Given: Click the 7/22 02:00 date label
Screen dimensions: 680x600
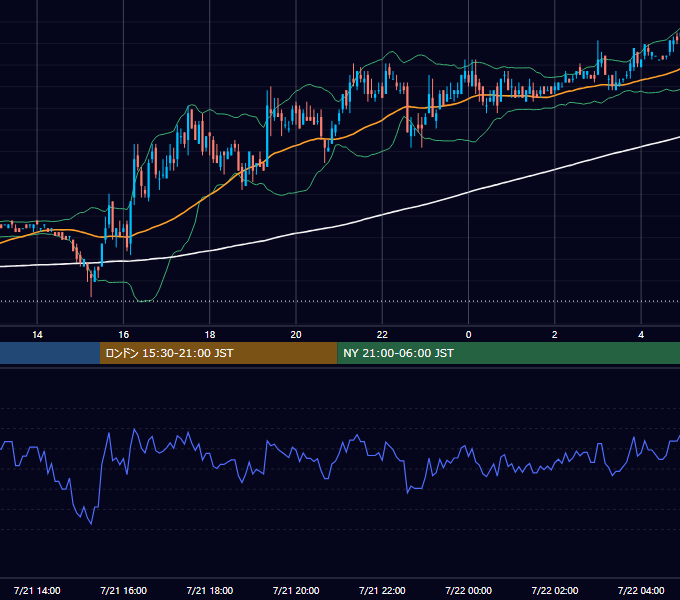Looking at the screenshot, I should pos(555,591).
